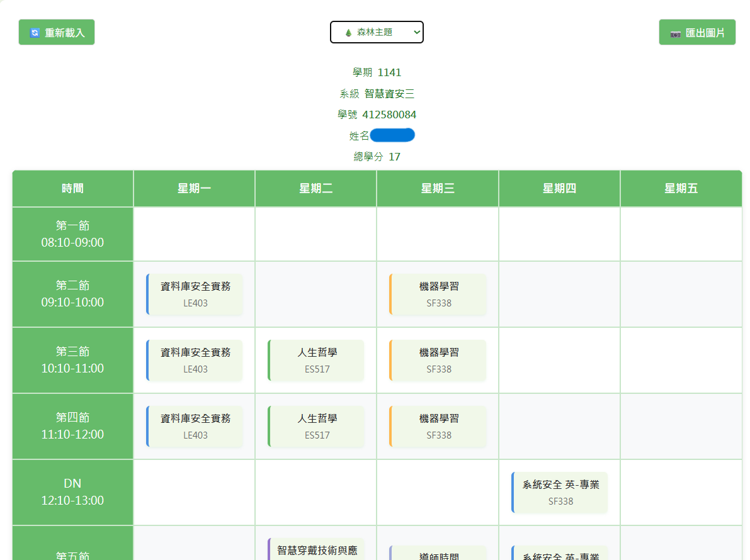Click the reload icon in 重新載入 button
Screen dimensions: 750x560
pos(35,33)
